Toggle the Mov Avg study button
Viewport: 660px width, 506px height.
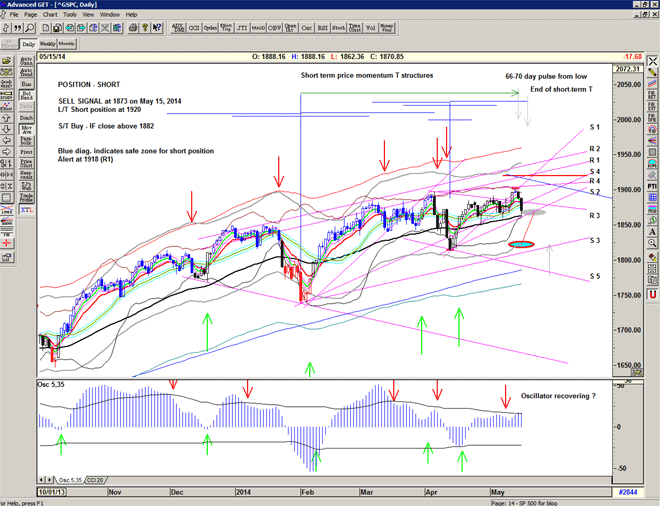point(27,128)
